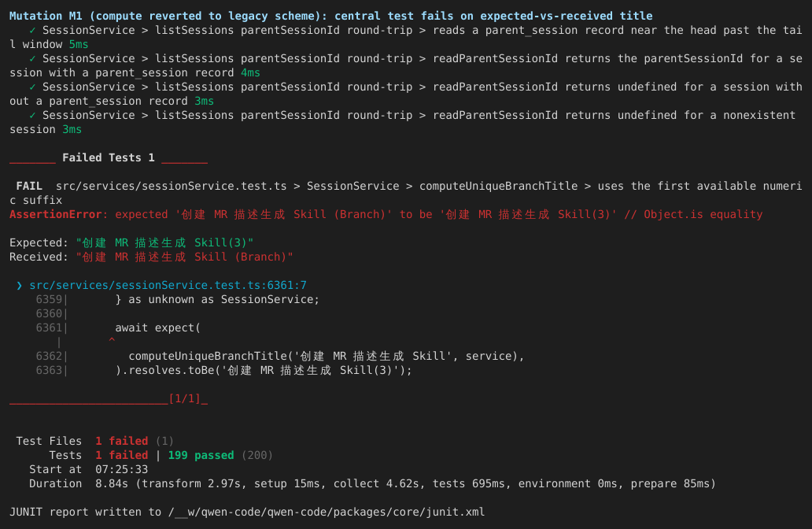Click the '1 failed' Test Files count

pyautogui.click(x=122, y=442)
